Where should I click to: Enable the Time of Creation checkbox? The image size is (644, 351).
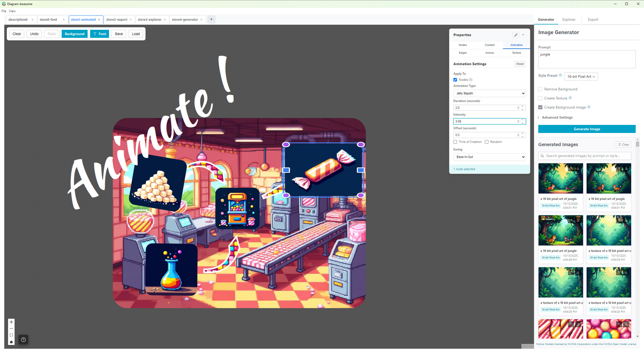(455, 142)
